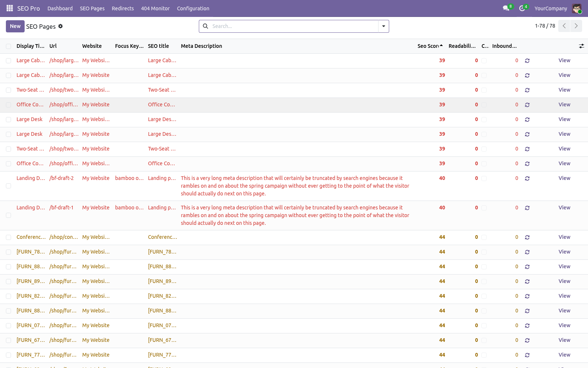588x368 pixels.
Task: Refresh score for [FURN_89… row
Action: pyautogui.click(x=527, y=282)
